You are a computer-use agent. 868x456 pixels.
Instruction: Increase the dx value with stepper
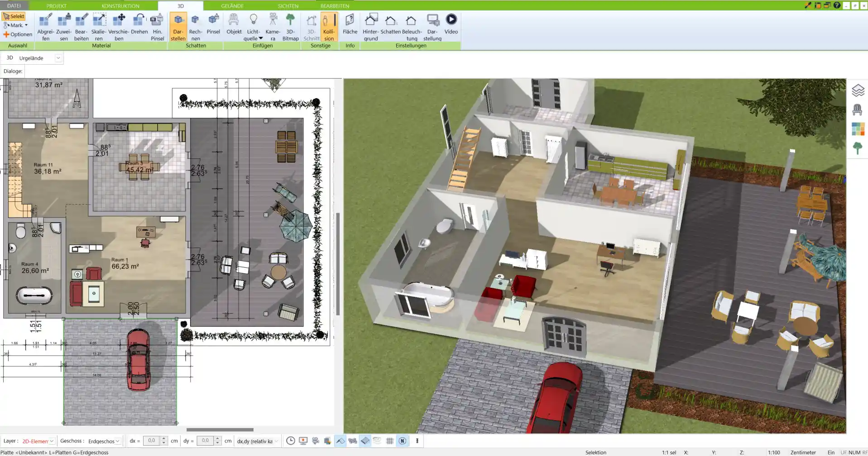(x=164, y=438)
